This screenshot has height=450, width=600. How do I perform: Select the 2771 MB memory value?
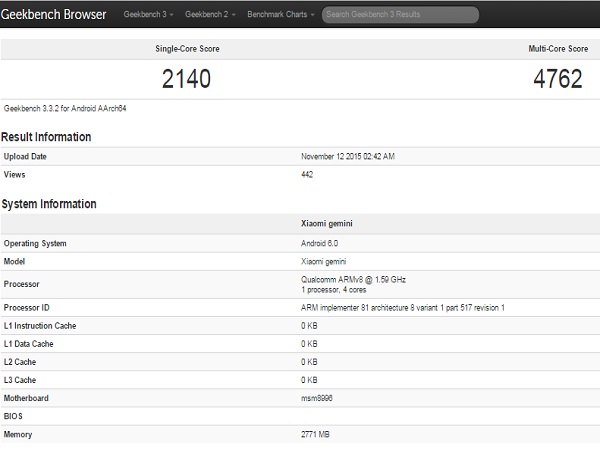point(315,434)
